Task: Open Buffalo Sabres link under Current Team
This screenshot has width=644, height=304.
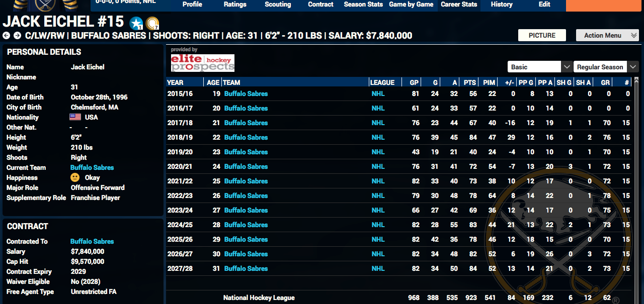Action: pyautogui.click(x=92, y=167)
